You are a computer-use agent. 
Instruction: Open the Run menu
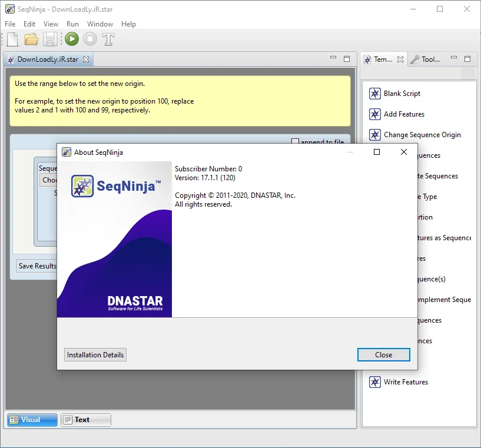[72, 24]
